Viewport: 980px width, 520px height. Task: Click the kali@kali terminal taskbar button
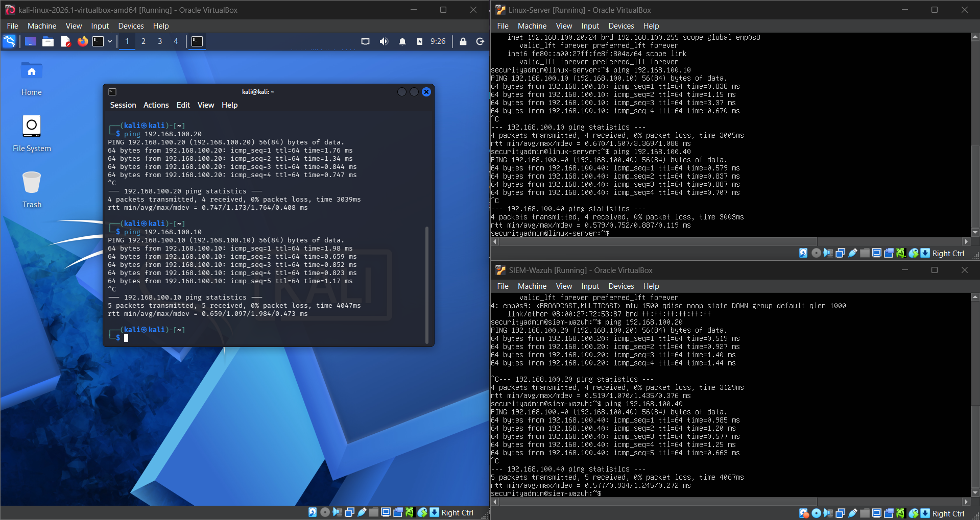click(x=197, y=41)
